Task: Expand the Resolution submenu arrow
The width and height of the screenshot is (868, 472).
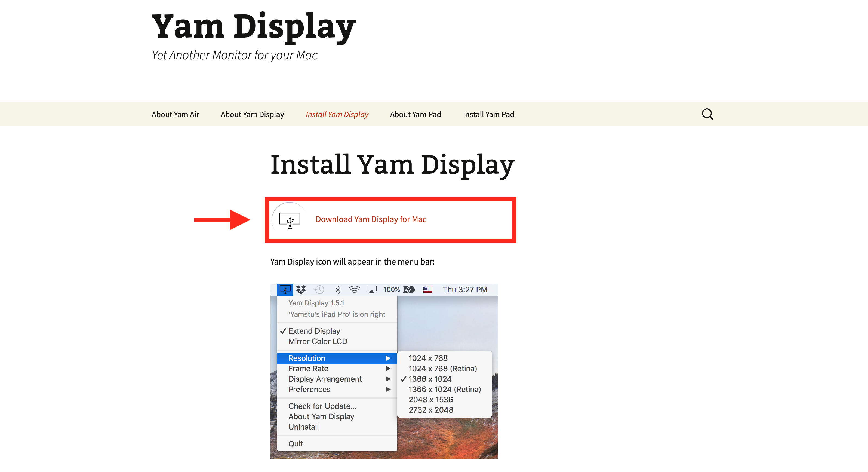Action: [388, 358]
